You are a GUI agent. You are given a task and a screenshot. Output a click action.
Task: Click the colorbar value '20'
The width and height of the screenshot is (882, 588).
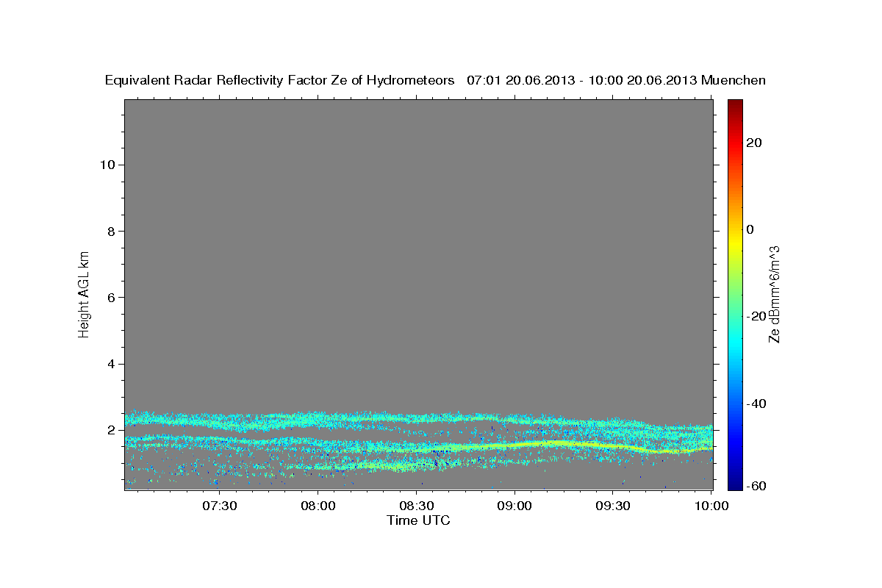coord(754,143)
